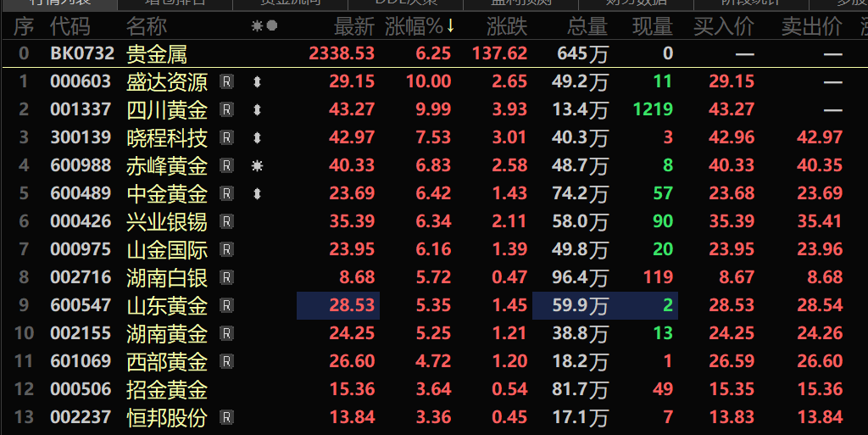Click stock code 600547
This screenshot has width=868, height=435.
(81, 305)
